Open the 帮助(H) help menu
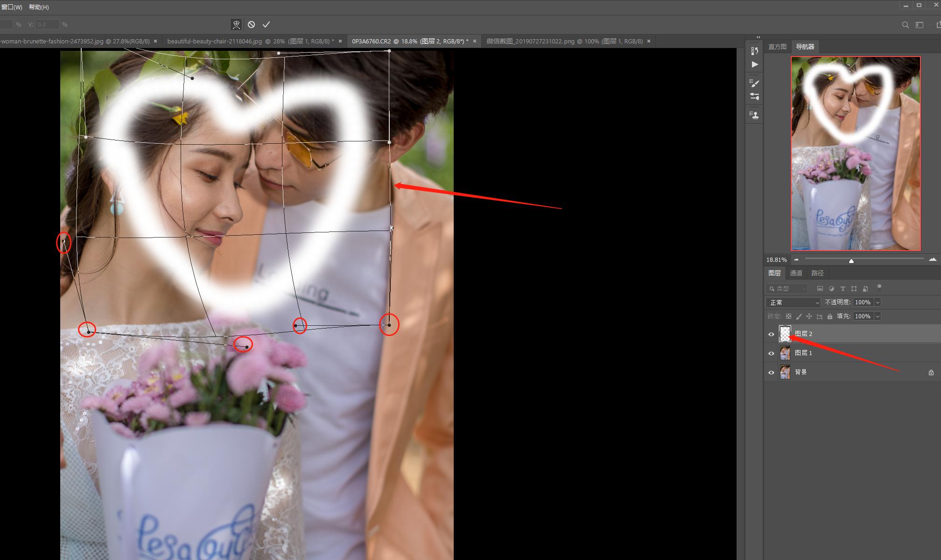The height and width of the screenshot is (560, 941). pos(39,7)
